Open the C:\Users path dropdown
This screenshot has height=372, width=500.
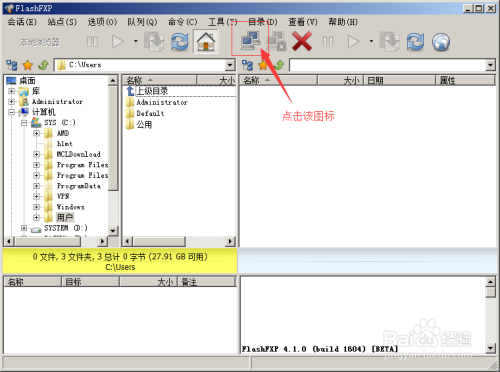(x=230, y=65)
